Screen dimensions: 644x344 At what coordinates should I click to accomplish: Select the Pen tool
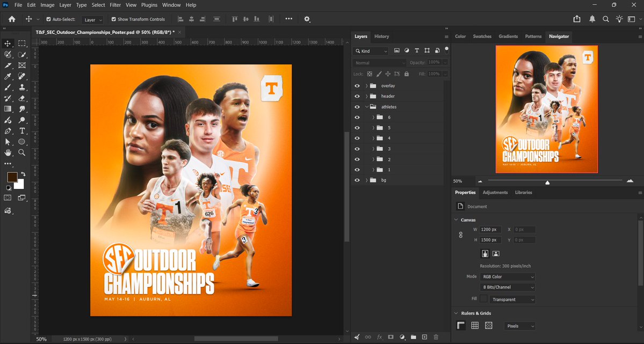click(x=8, y=131)
